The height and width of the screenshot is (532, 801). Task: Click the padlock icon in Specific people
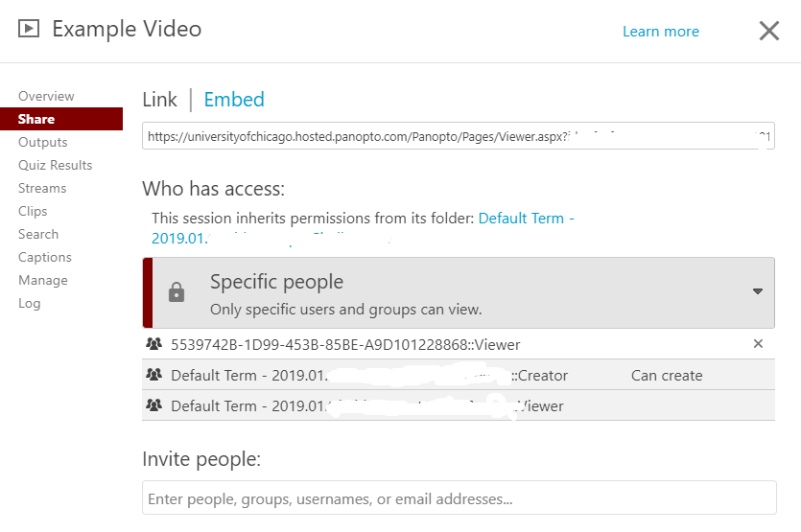(x=177, y=292)
